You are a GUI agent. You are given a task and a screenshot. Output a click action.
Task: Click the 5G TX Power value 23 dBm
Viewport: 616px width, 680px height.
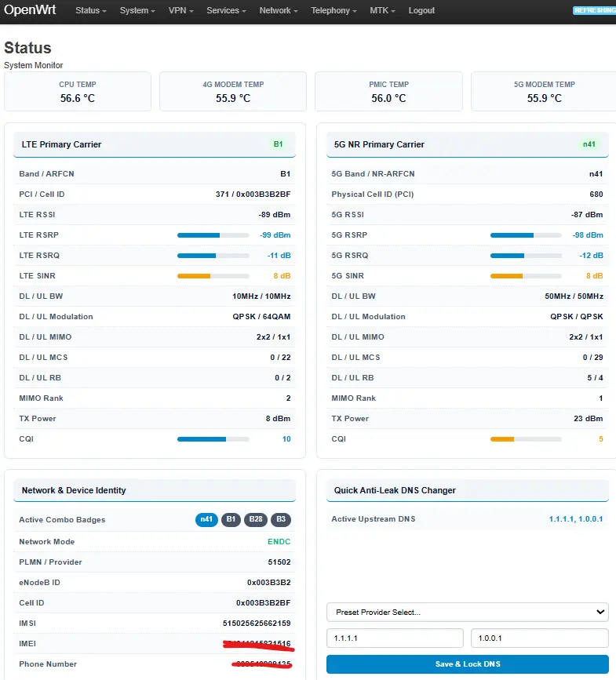589,419
